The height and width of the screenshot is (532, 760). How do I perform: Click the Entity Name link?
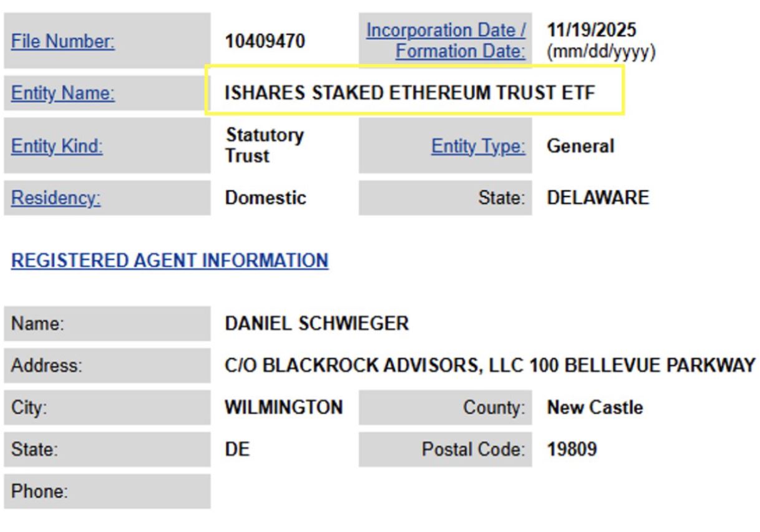[x=63, y=94]
